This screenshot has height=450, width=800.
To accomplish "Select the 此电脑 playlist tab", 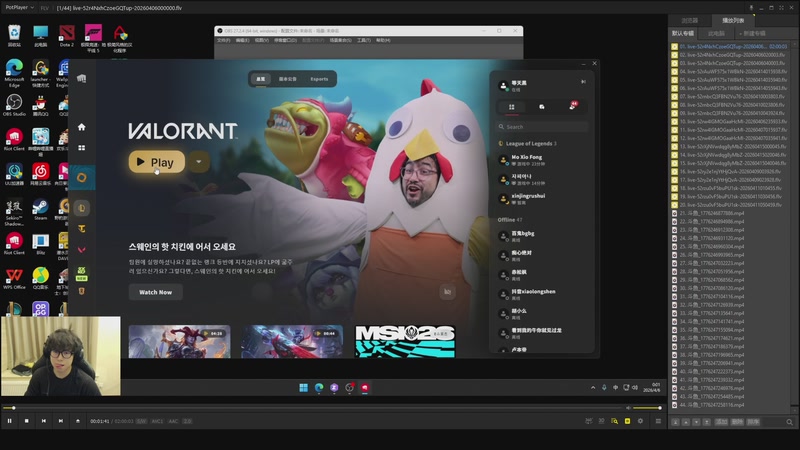I will pos(716,33).
